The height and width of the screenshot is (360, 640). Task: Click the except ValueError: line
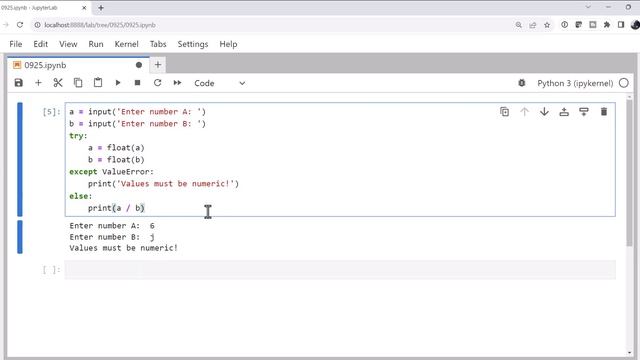click(x=111, y=172)
